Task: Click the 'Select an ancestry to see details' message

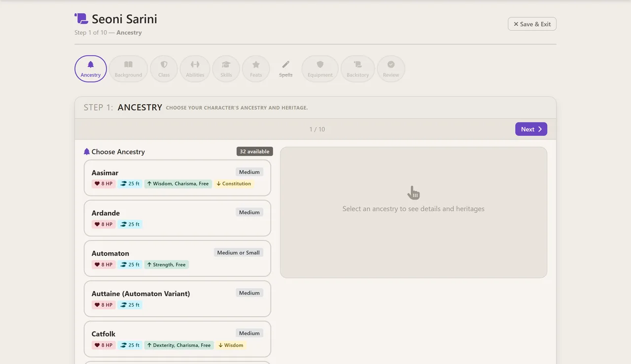Action: pyautogui.click(x=414, y=209)
